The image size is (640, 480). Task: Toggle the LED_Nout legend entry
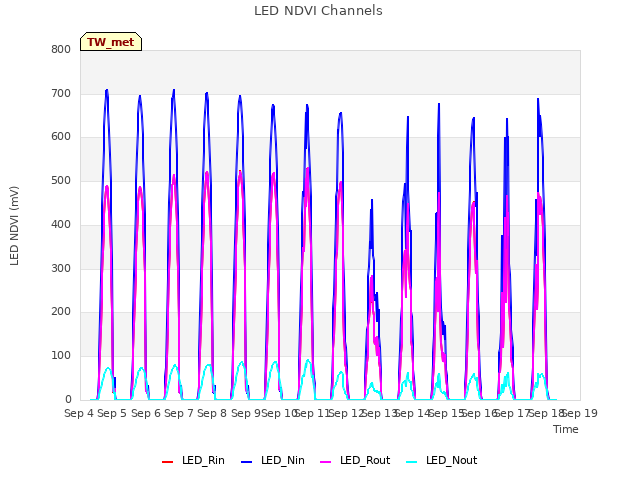click(x=442, y=460)
